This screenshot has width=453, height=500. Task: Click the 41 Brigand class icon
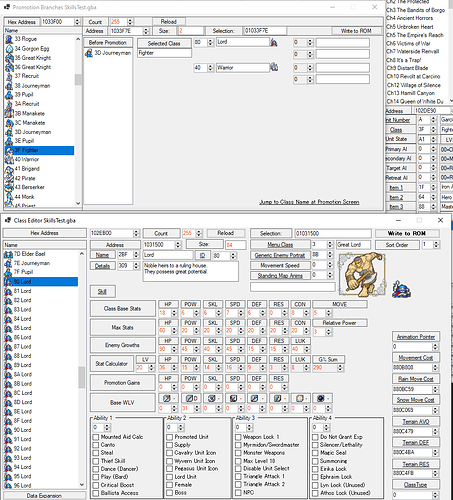tap(9, 169)
